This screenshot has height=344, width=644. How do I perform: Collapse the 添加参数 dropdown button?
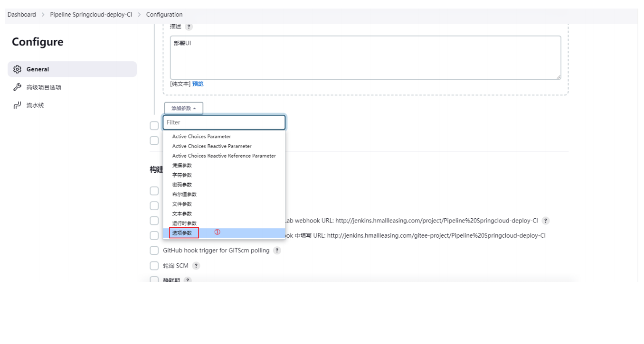coord(184,108)
